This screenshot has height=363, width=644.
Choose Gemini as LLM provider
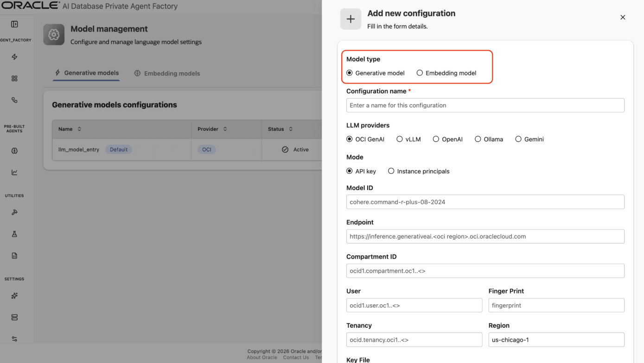tap(518, 139)
